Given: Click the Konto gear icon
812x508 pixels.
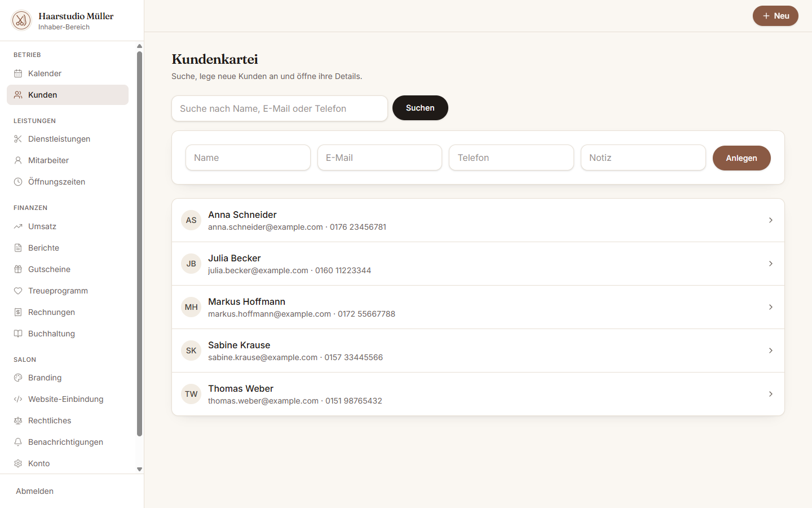Looking at the screenshot, I should (18, 463).
